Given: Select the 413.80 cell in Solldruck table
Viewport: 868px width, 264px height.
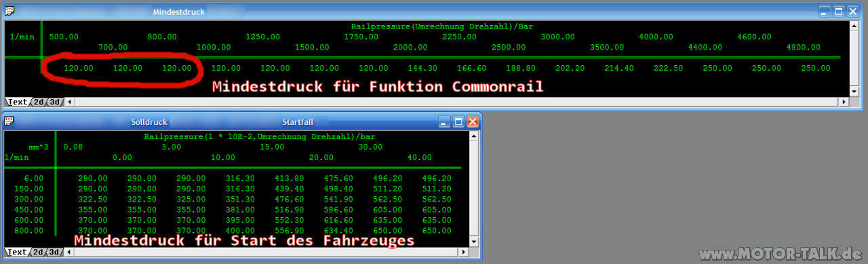Looking at the screenshot, I should 290,178.
